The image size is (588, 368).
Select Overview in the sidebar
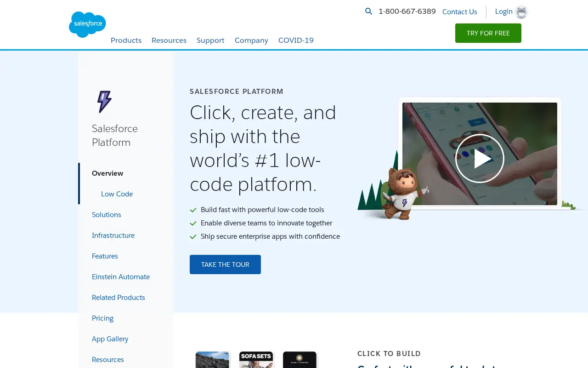click(107, 173)
